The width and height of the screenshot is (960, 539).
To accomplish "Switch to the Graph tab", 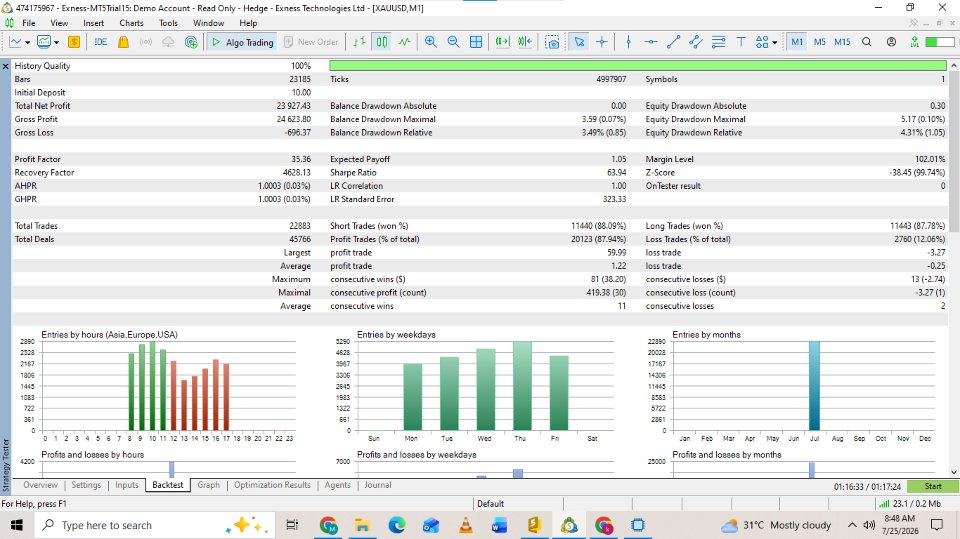I will pos(208,484).
